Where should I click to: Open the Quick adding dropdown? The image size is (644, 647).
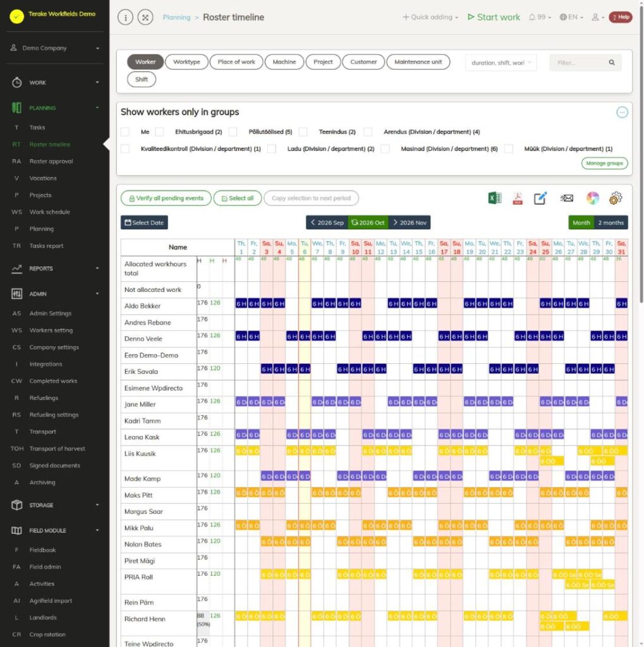[430, 17]
